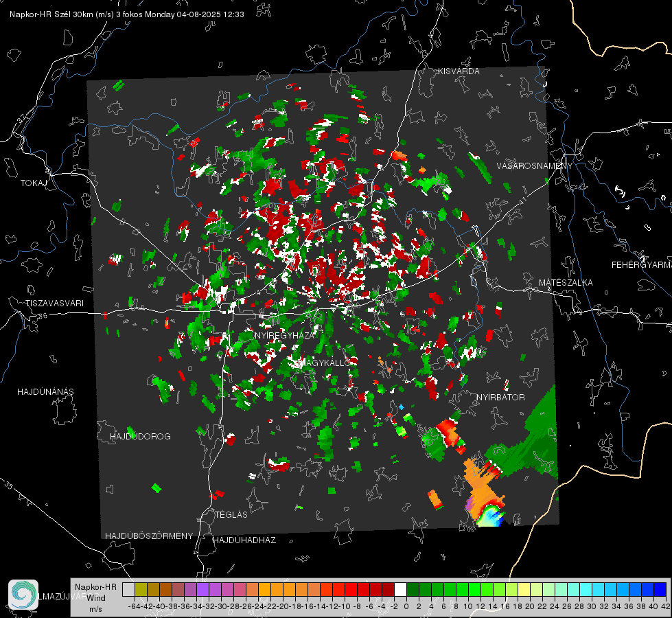Image resolution: width=672 pixels, height=618 pixels.
Task: Select the NAGYKÁLLÓ town label
Action: pyautogui.click(x=325, y=363)
